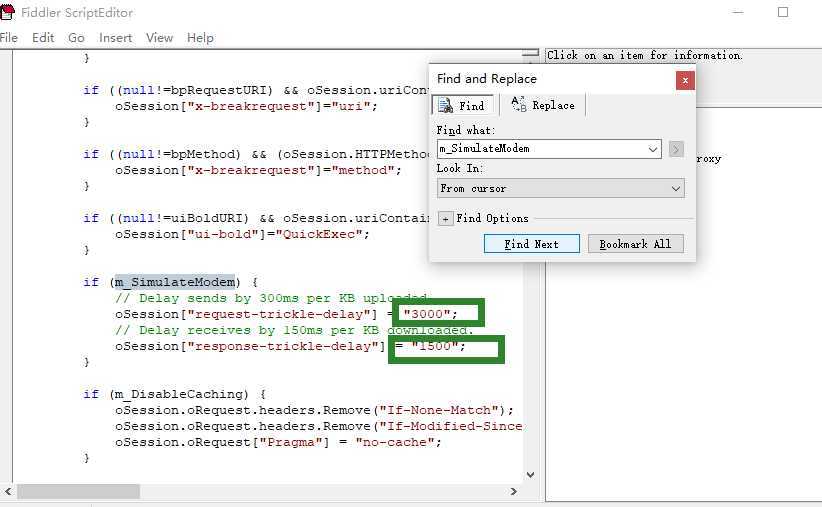Click the "ui-bold" string in code
Viewport: 822px width, 507px height.
point(222,234)
